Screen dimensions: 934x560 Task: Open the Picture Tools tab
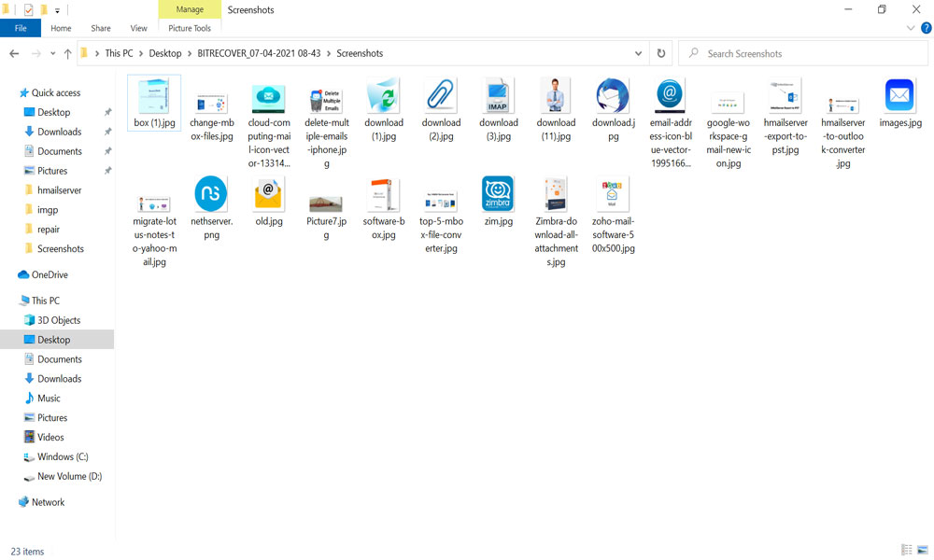coord(190,28)
